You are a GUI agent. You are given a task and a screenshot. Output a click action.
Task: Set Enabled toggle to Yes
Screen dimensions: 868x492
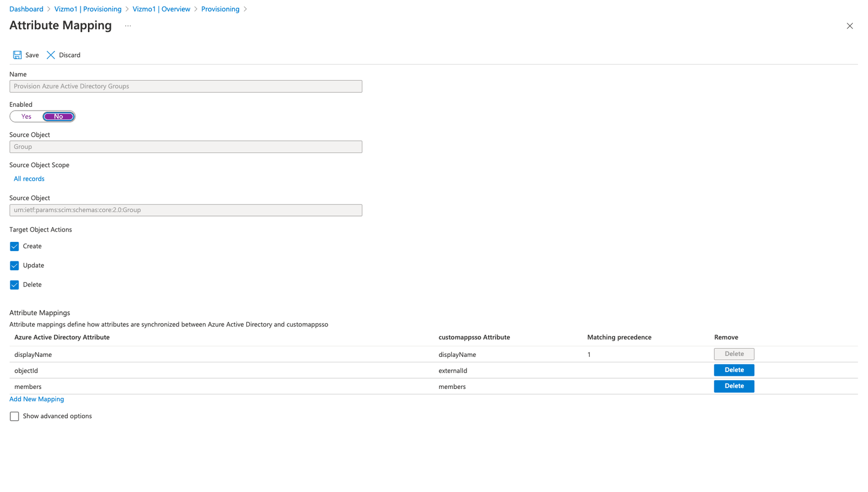click(26, 117)
